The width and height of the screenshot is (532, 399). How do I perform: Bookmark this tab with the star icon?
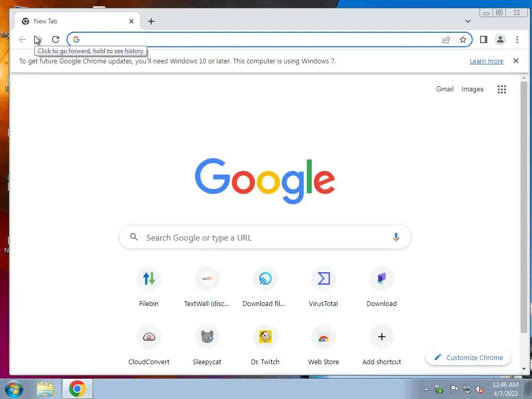point(463,39)
